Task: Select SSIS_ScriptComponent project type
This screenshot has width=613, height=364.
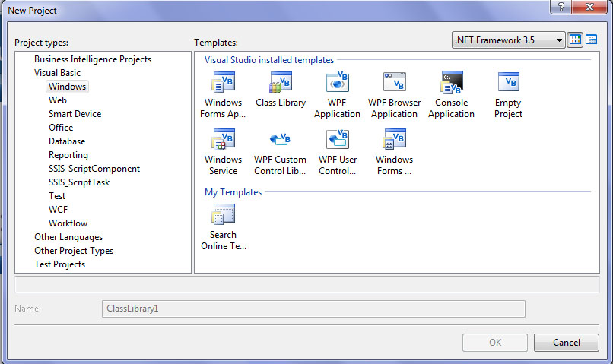Action: (x=94, y=169)
